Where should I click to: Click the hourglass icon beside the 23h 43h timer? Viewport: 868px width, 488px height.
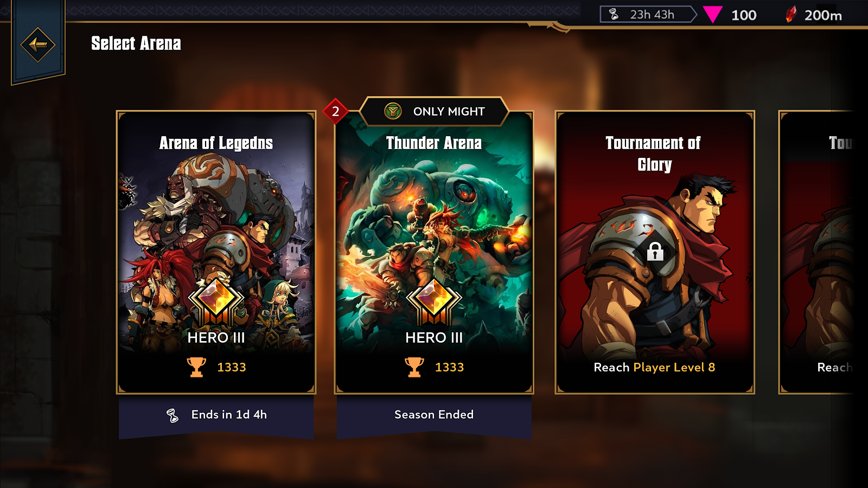click(614, 15)
